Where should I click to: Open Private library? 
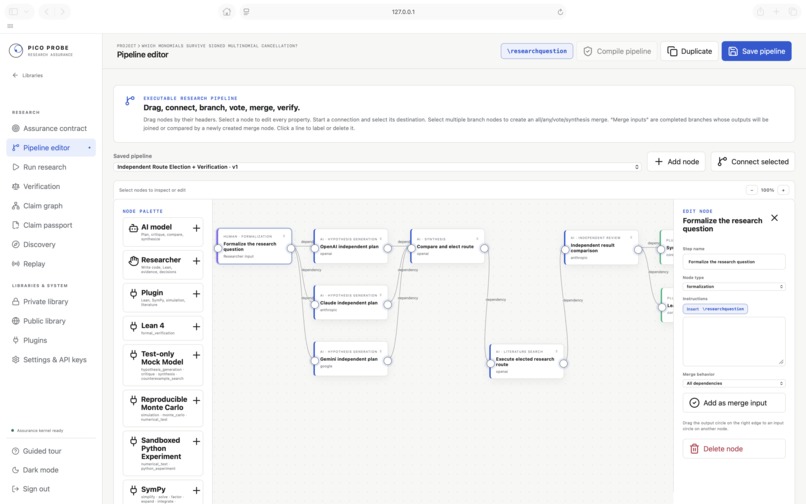pos(51,301)
